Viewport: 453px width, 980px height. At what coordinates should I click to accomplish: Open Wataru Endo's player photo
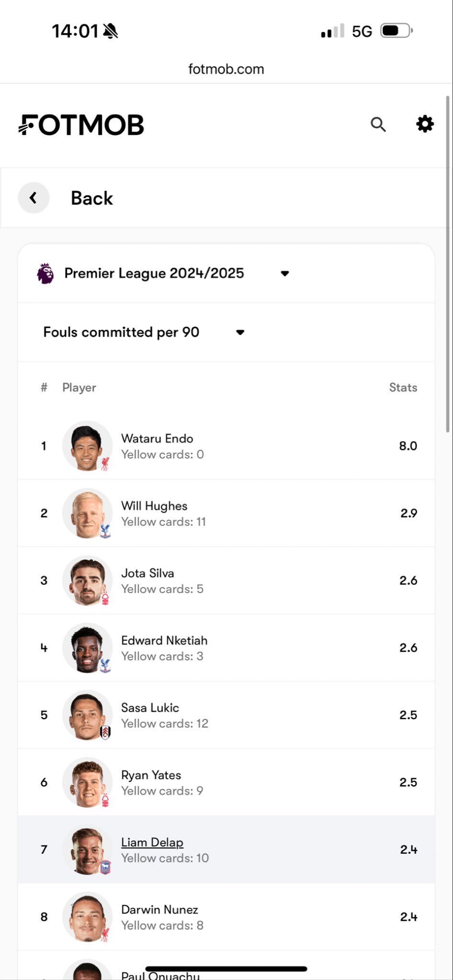(87, 446)
